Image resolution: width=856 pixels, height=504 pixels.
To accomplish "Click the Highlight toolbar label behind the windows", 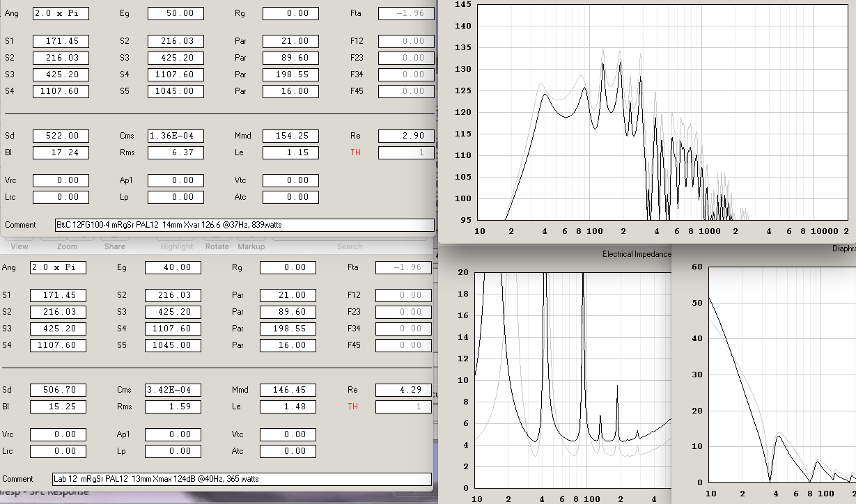I will point(176,246).
